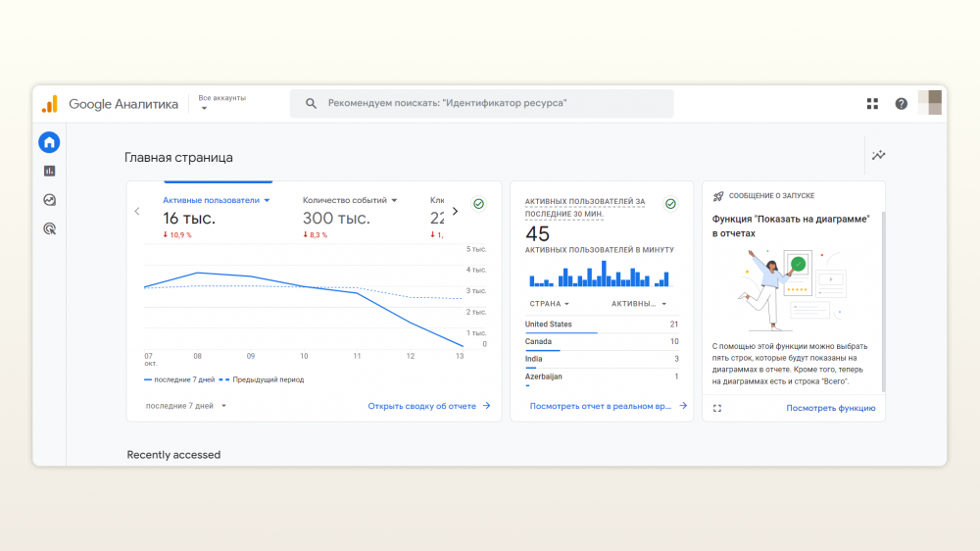Image resolution: width=980 pixels, height=551 pixels.
Task: Click the "Предыдущий период" legend entry
Action: (262, 379)
